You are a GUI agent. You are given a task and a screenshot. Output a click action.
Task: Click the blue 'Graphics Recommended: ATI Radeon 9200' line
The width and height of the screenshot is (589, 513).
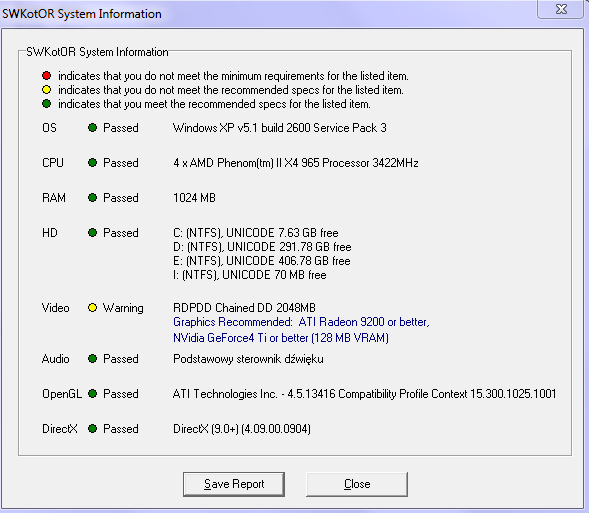coord(301,322)
